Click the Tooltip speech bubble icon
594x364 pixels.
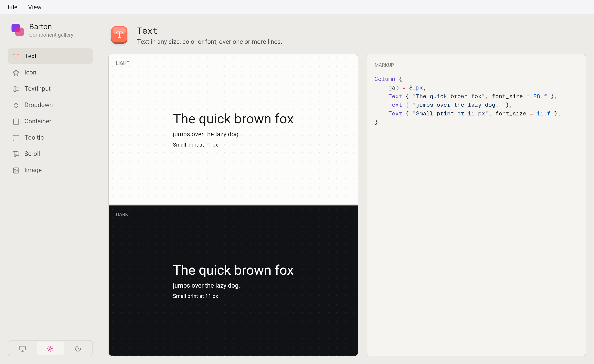coord(16,138)
